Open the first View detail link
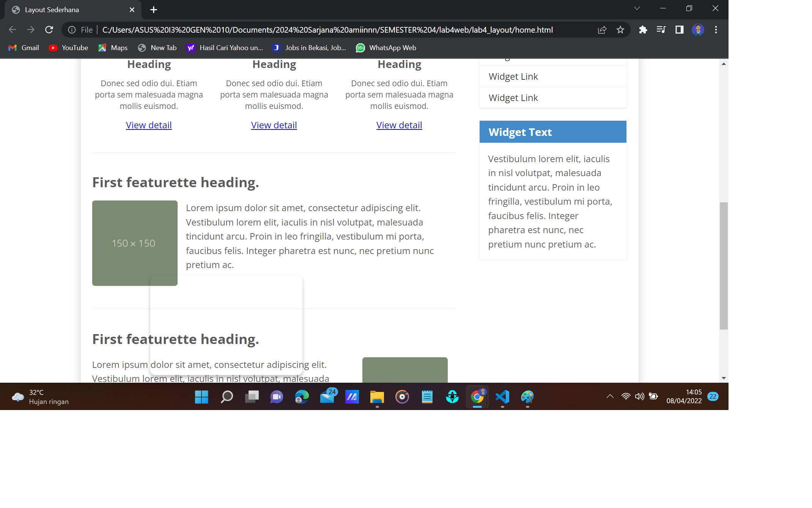The image size is (812, 508). 149,125
